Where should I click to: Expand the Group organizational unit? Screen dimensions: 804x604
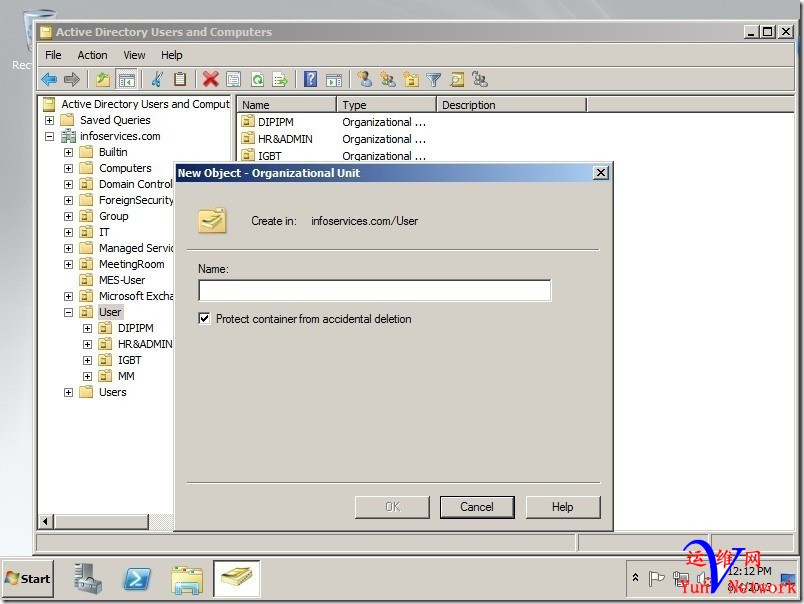pos(68,216)
